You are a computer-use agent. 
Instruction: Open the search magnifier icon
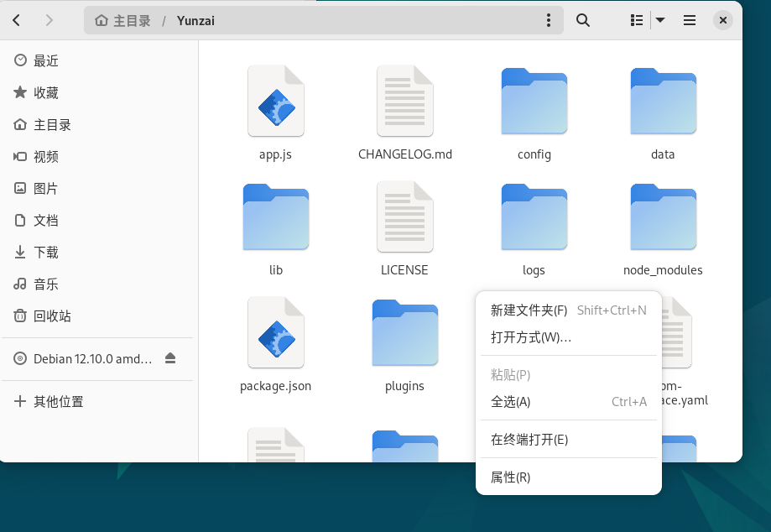coord(582,20)
